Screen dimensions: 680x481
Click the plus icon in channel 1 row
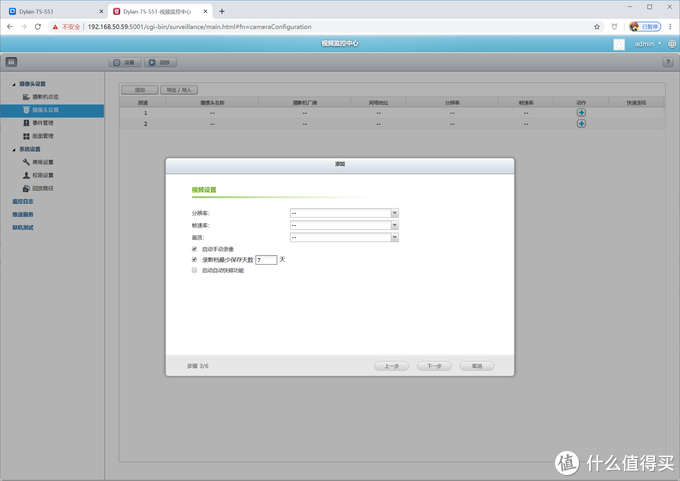click(x=581, y=113)
